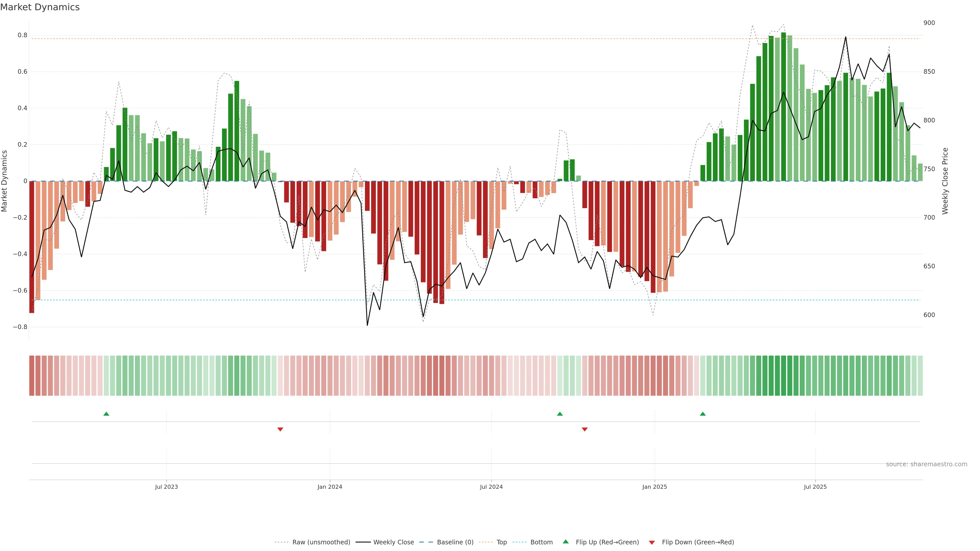Click the Market Dynamics chart title
980x551 pixels.
(x=40, y=7)
